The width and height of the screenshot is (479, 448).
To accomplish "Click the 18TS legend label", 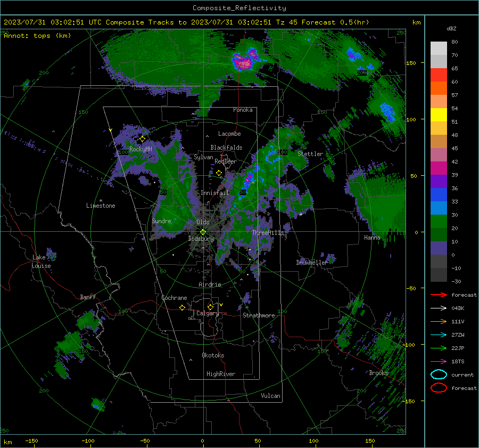I will pyautogui.click(x=458, y=362).
